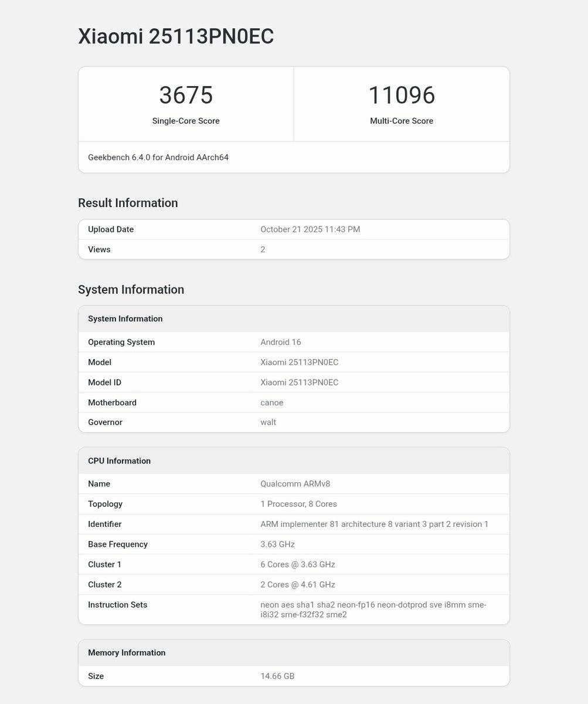
Task: Click the Views label
Action: 99,249
